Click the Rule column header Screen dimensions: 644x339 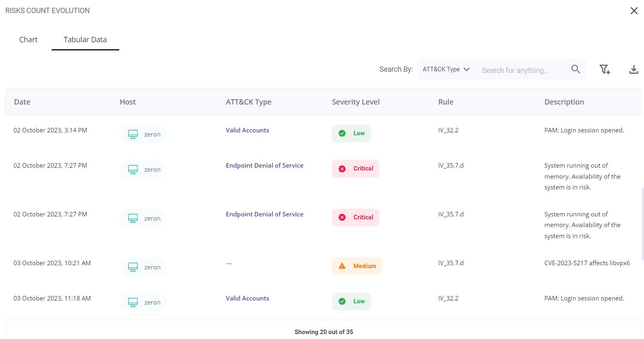pyautogui.click(x=446, y=102)
